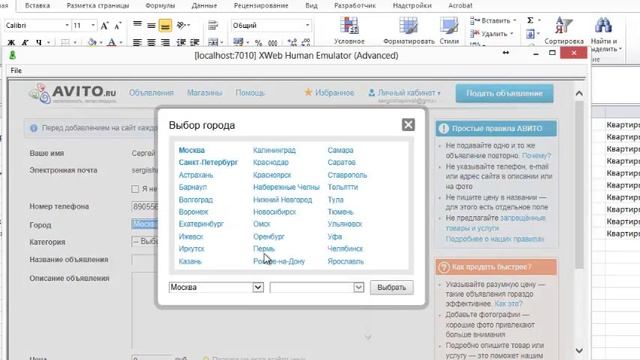Image resolution: width=640 pixels, height=360 pixels.
Task: Open the Общий number format dropdown
Action: [x=307, y=25]
